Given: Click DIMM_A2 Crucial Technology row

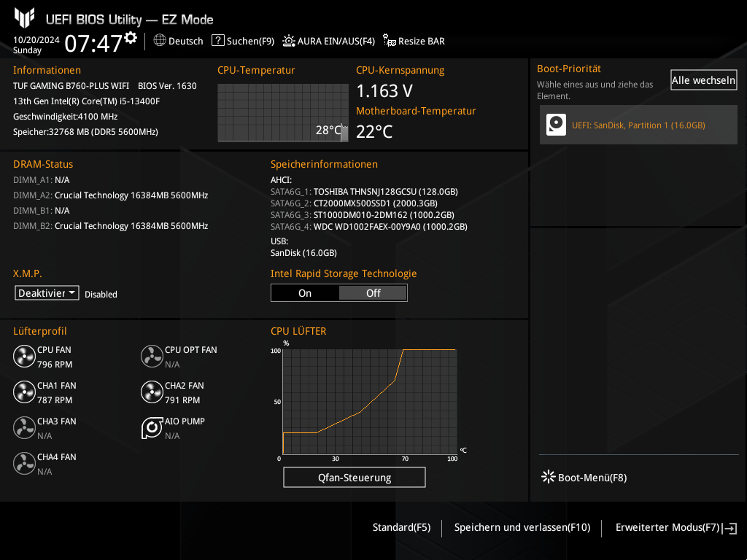Looking at the screenshot, I should 111,195.
